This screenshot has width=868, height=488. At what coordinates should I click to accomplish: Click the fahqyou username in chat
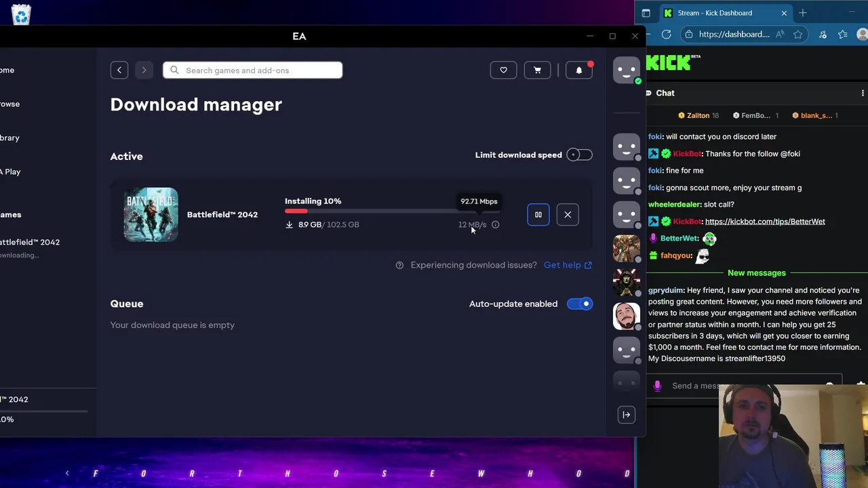pos(676,256)
